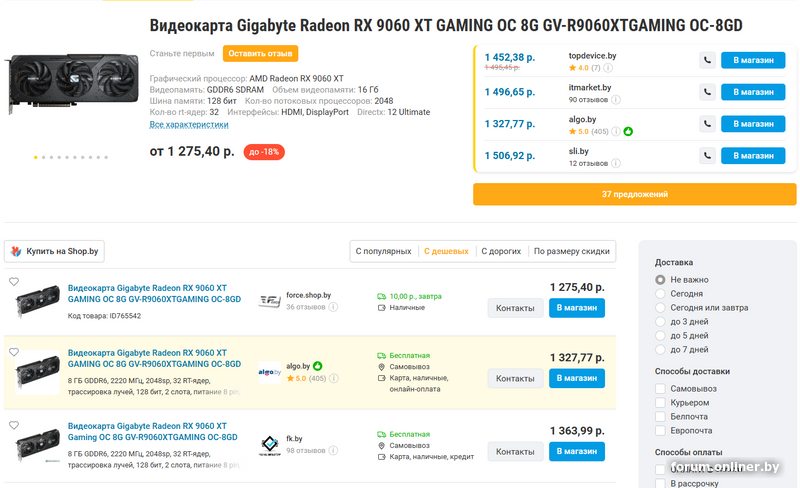Click green badge next to algo.by in listing

(x=318, y=366)
